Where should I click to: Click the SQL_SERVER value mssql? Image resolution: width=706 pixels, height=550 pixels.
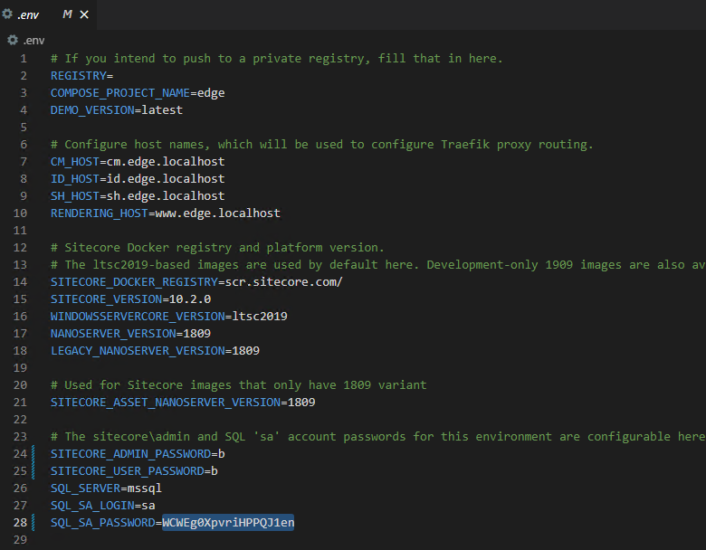tap(143, 487)
